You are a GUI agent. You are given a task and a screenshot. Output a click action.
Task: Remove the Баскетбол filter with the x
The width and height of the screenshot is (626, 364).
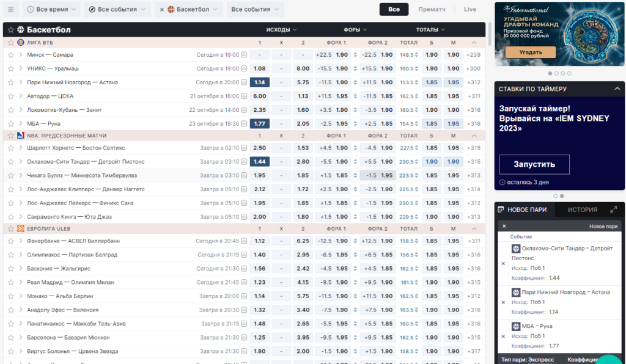coord(161,10)
